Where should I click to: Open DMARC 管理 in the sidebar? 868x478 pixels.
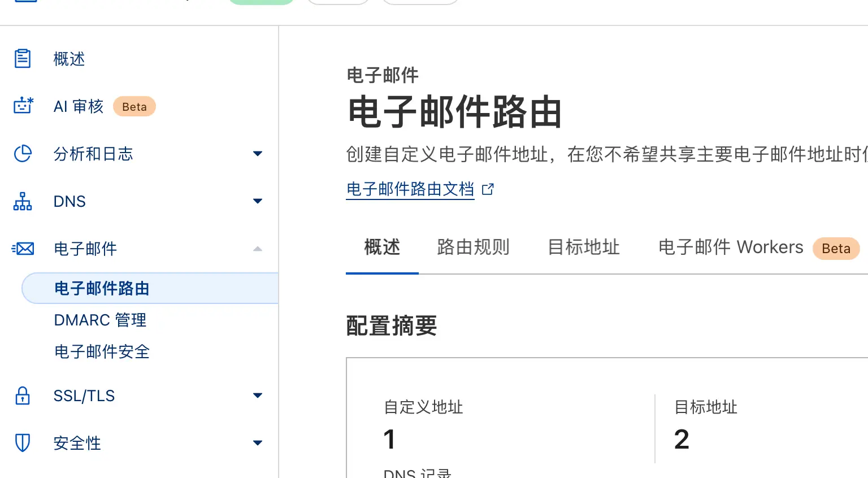pyautogui.click(x=100, y=320)
